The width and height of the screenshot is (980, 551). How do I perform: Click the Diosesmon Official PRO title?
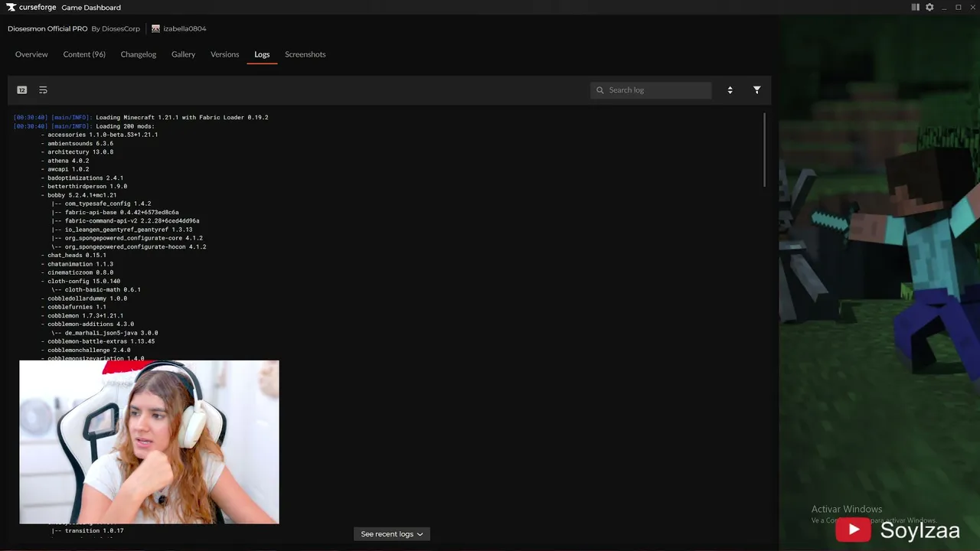[x=47, y=28]
